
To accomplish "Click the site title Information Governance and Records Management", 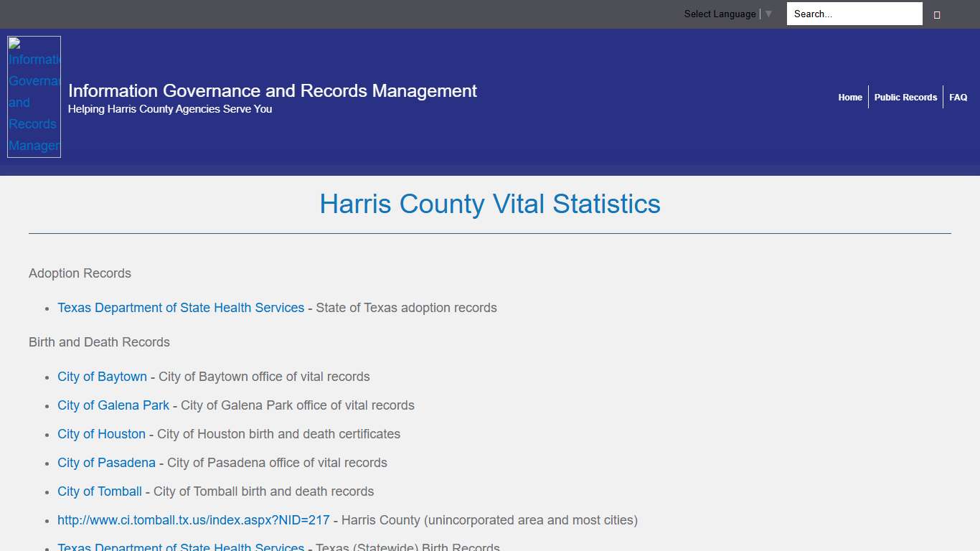I will [x=272, y=91].
